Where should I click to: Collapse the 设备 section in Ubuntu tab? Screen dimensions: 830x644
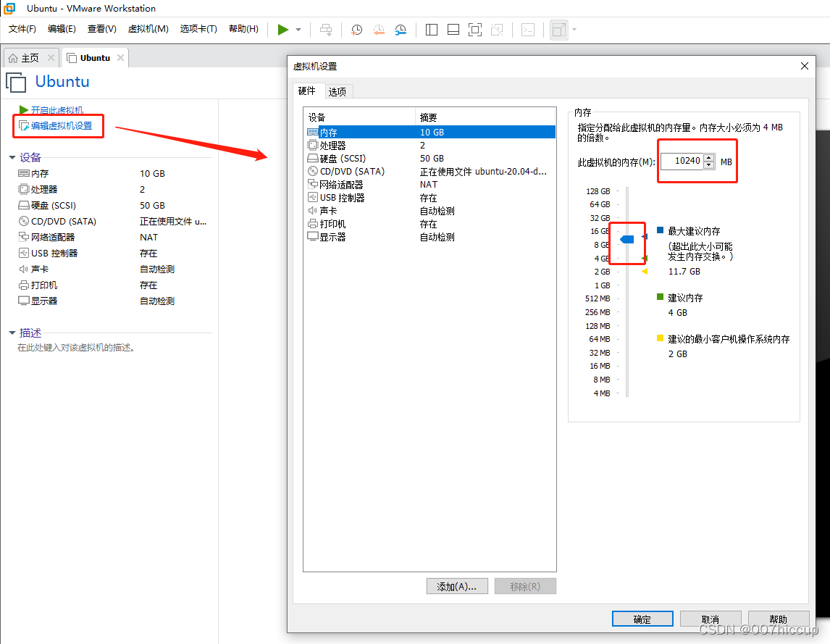pos(12,157)
